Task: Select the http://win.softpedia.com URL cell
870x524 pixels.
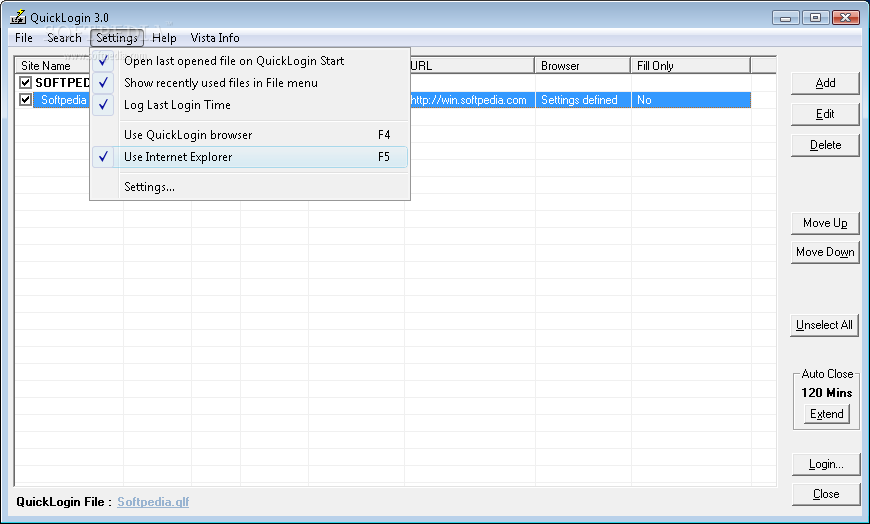Action: (x=472, y=100)
